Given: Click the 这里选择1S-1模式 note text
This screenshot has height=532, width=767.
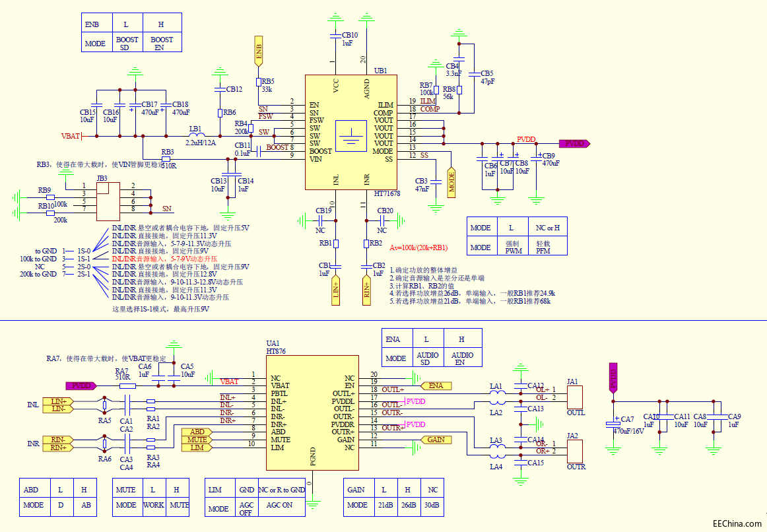Looking at the screenshot, I should click(161, 309).
